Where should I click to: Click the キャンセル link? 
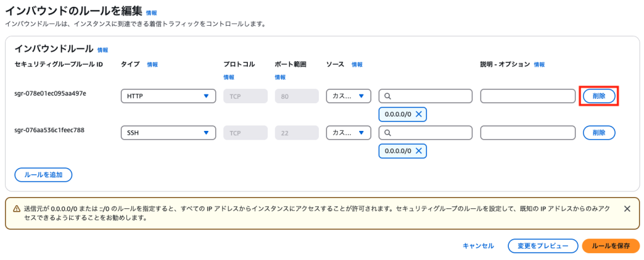pos(478,246)
